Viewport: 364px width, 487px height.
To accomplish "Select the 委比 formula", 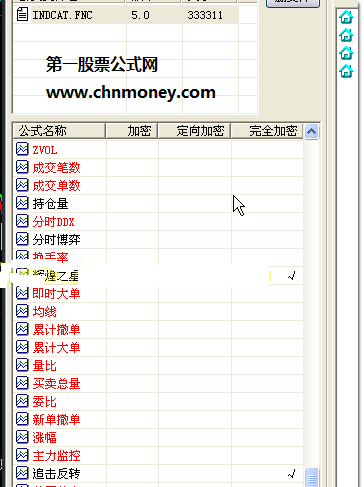I will [44, 402].
